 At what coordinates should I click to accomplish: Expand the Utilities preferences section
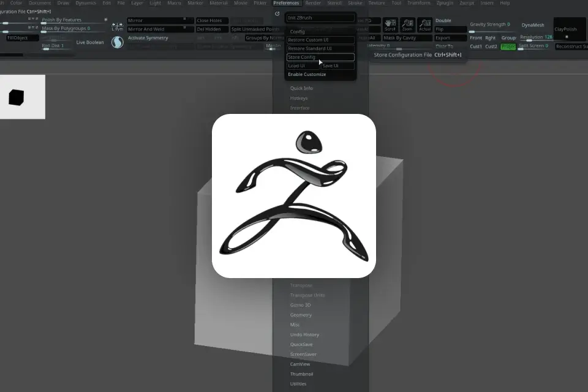pyautogui.click(x=298, y=384)
